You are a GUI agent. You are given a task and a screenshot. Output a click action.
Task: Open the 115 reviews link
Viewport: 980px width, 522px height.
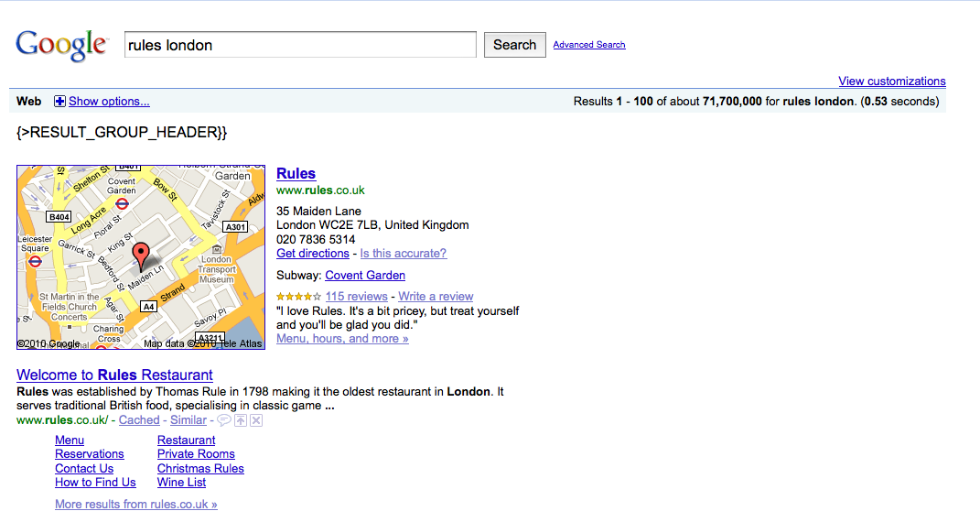356,297
